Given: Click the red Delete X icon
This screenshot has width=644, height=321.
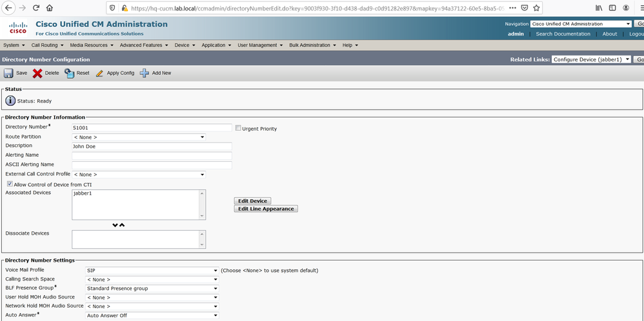Looking at the screenshot, I should click(37, 73).
